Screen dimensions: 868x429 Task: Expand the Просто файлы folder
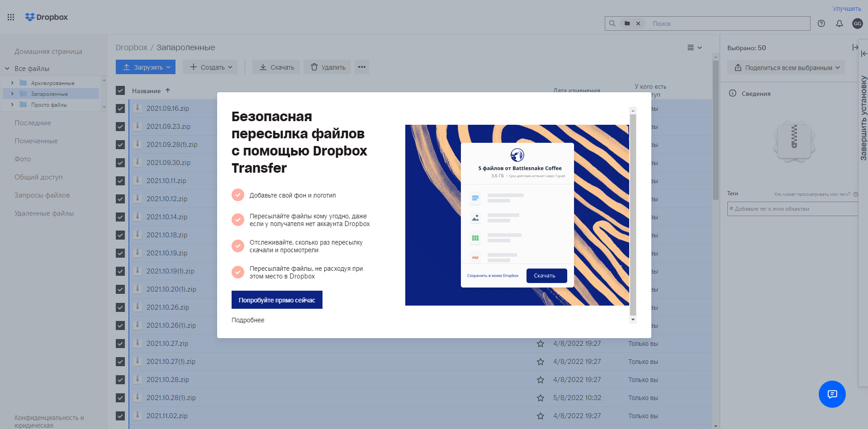[12, 104]
